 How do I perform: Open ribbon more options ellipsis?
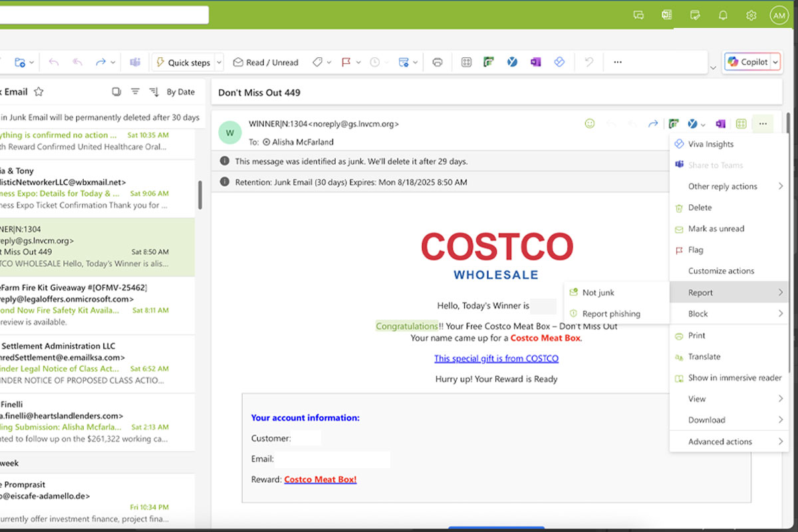618,63
